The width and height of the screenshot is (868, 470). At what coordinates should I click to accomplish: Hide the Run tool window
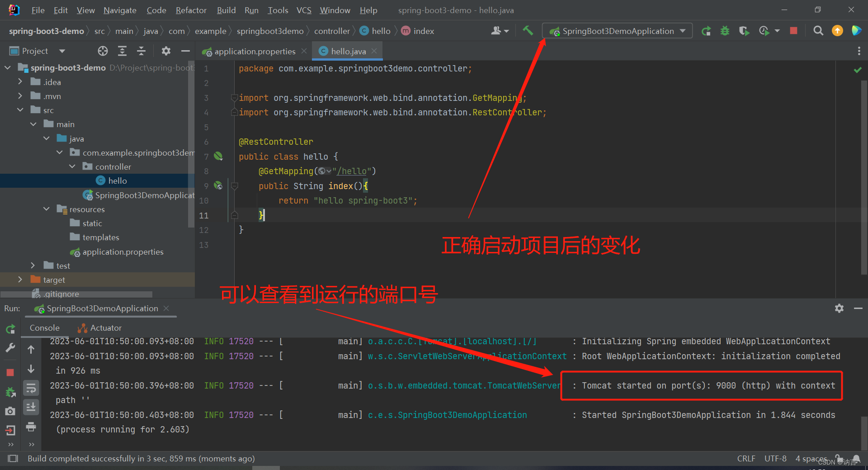tap(858, 309)
